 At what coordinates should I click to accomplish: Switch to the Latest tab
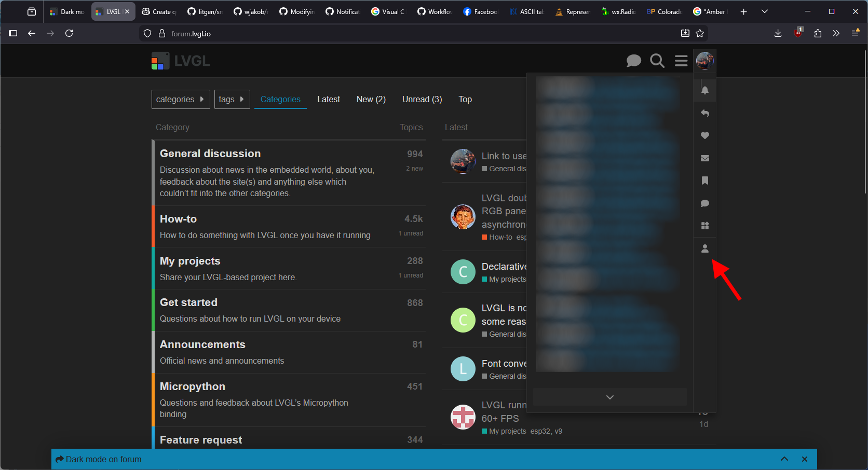(x=328, y=99)
